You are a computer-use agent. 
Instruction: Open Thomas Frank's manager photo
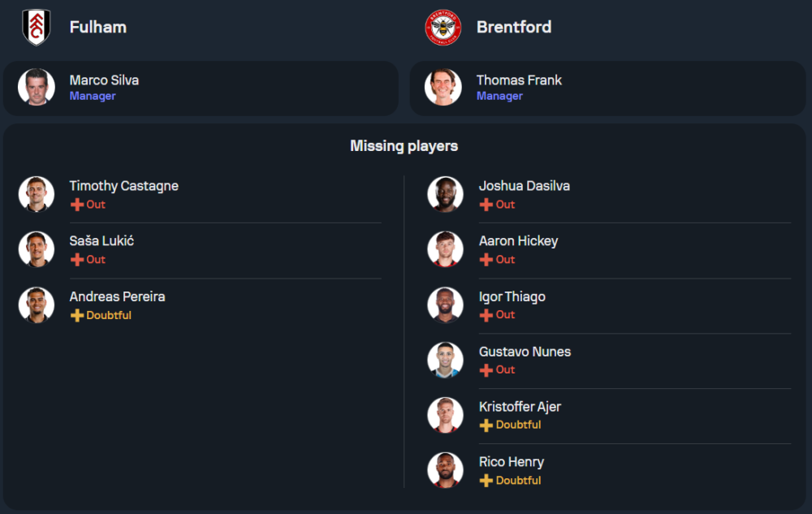(443, 87)
